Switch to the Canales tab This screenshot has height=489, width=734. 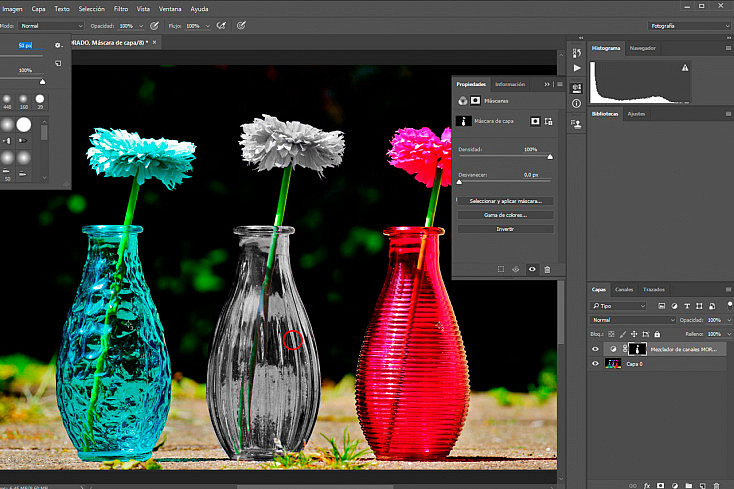click(624, 290)
